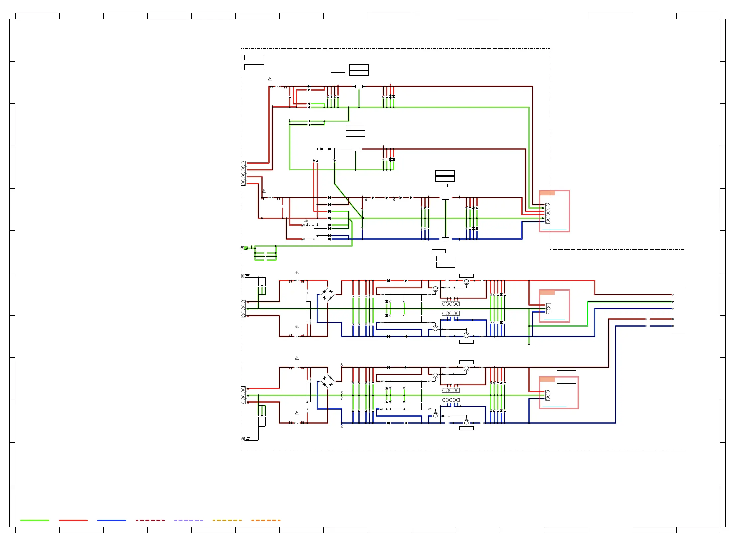Image resolution: width=754 pixels, height=560 pixels.
Task: Click the upper bridge rectifier diamond symbol
Action: [327, 294]
